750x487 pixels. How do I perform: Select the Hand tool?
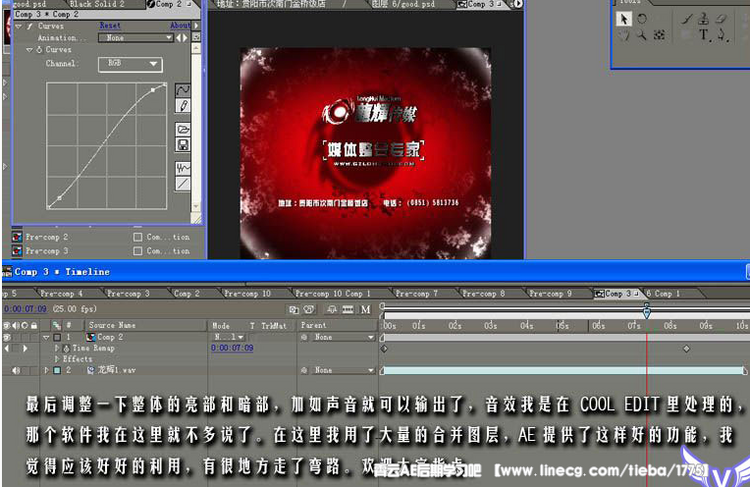[624, 35]
